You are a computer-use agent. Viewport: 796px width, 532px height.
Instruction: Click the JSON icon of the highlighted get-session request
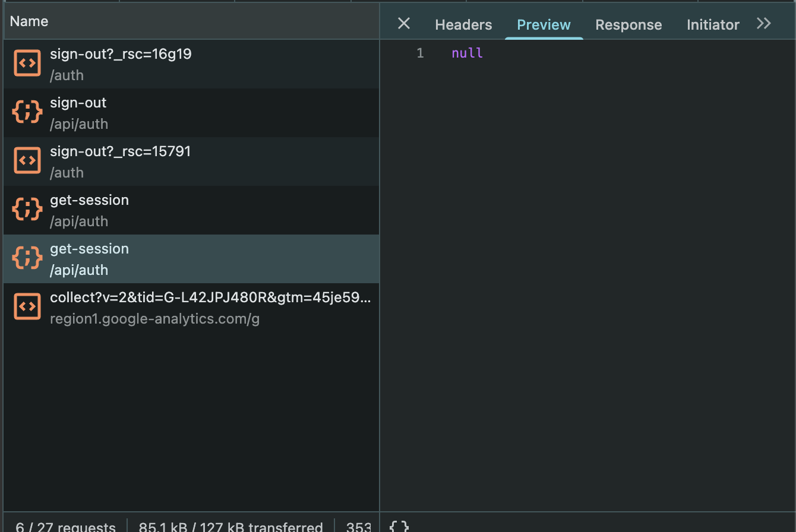pyautogui.click(x=27, y=258)
